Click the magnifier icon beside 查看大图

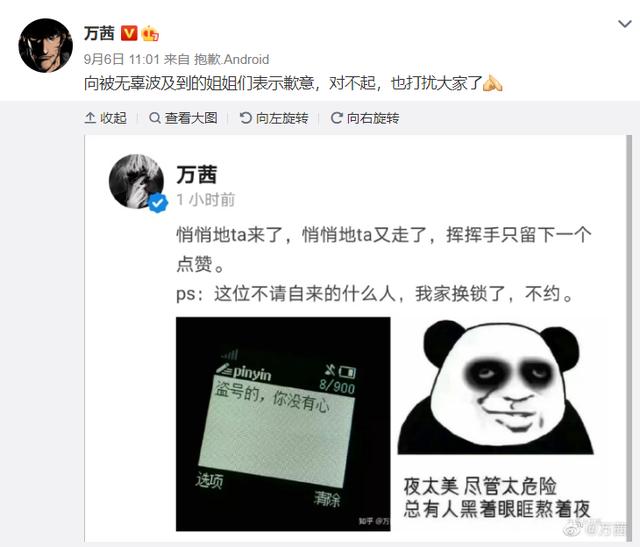click(155, 118)
